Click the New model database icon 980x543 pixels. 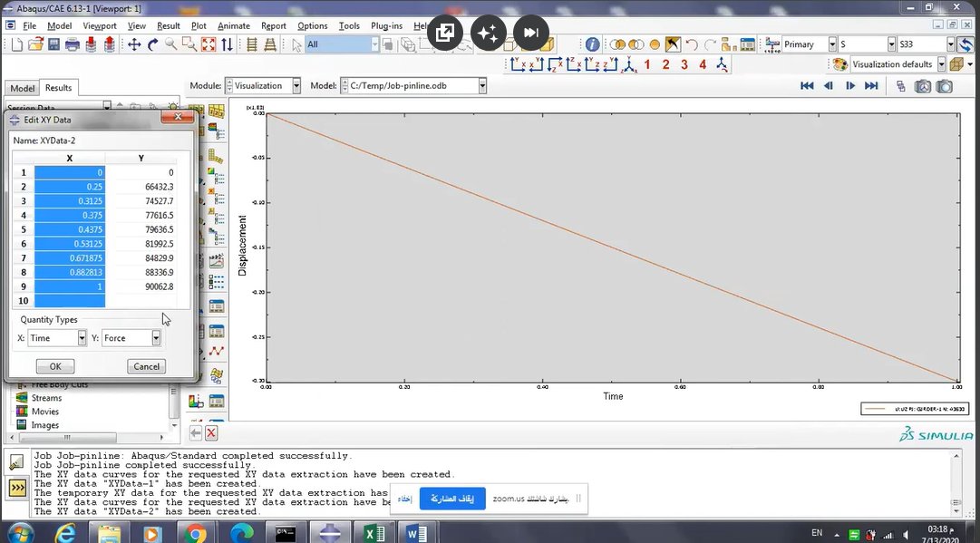17,44
